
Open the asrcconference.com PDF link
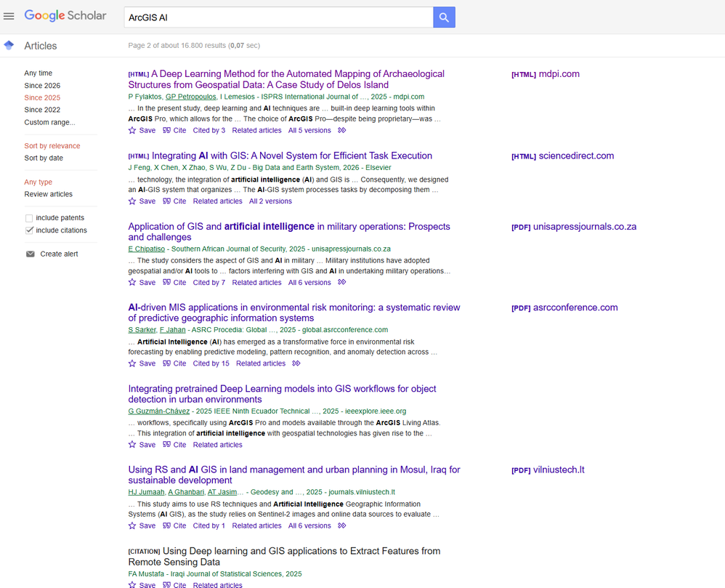pos(564,307)
